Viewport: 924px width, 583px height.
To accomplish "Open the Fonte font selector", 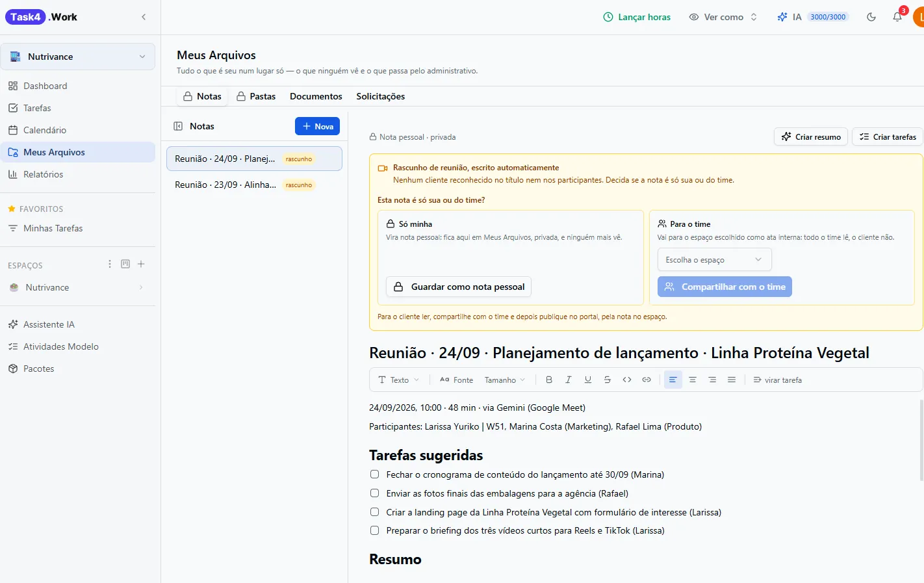I will pos(456,380).
